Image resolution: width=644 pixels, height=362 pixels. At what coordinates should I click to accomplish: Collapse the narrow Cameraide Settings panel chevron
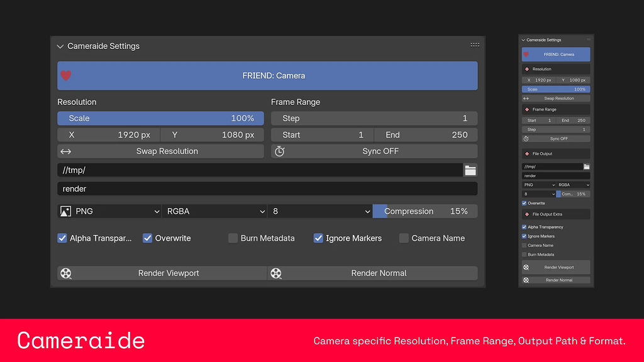pos(523,40)
